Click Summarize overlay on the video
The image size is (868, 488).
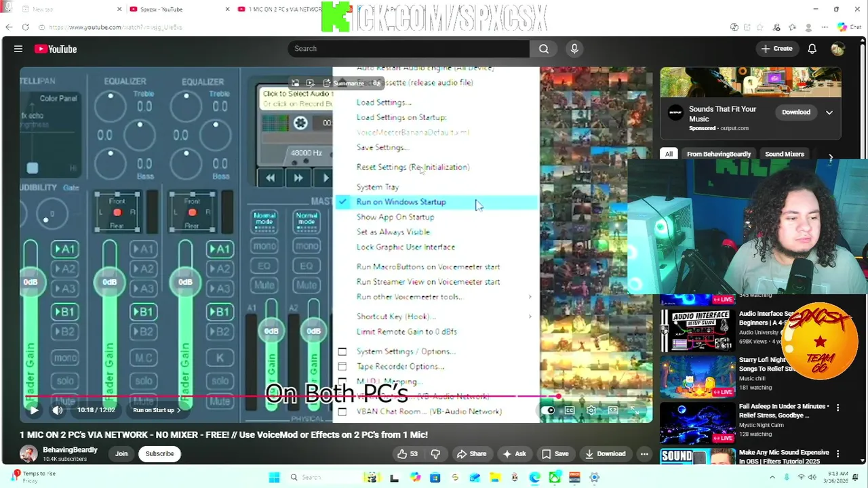pyautogui.click(x=343, y=83)
